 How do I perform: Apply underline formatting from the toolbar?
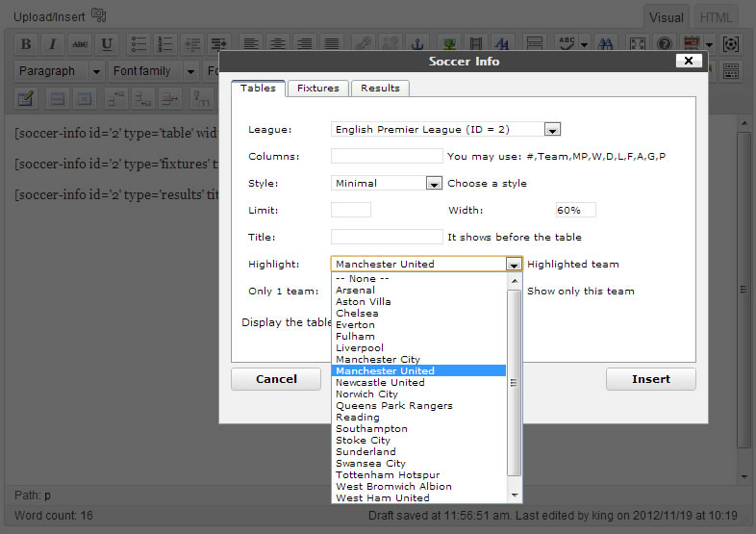tap(107, 44)
